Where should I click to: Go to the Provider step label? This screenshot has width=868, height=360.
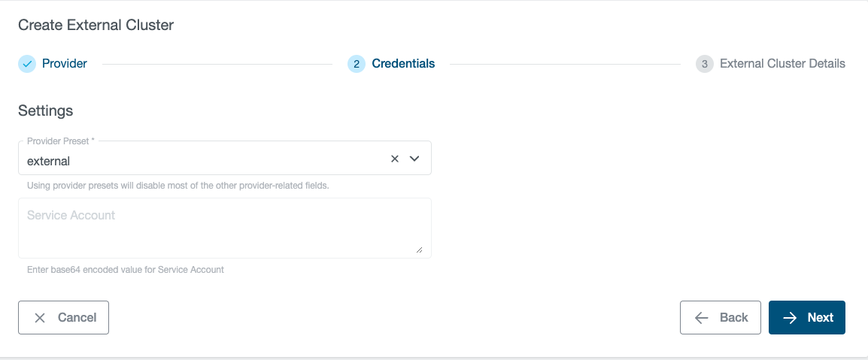click(x=65, y=64)
